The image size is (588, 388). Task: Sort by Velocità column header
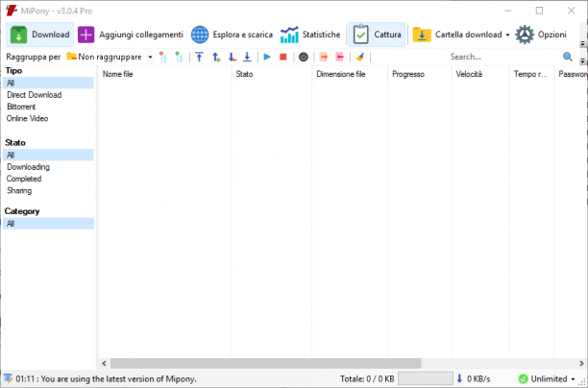coord(480,74)
